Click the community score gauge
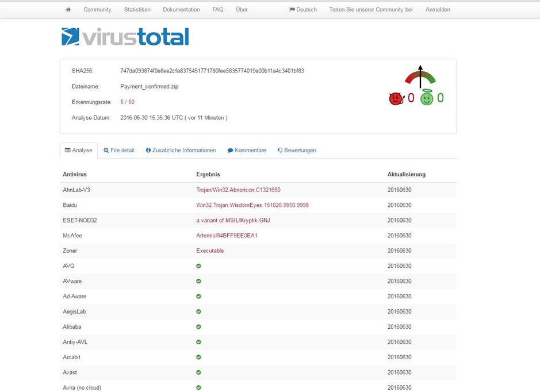 pos(420,77)
